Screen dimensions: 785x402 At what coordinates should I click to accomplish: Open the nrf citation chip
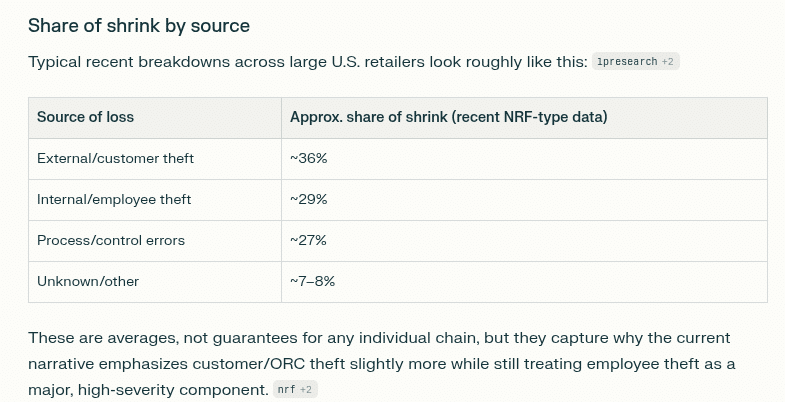coord(294,390)
